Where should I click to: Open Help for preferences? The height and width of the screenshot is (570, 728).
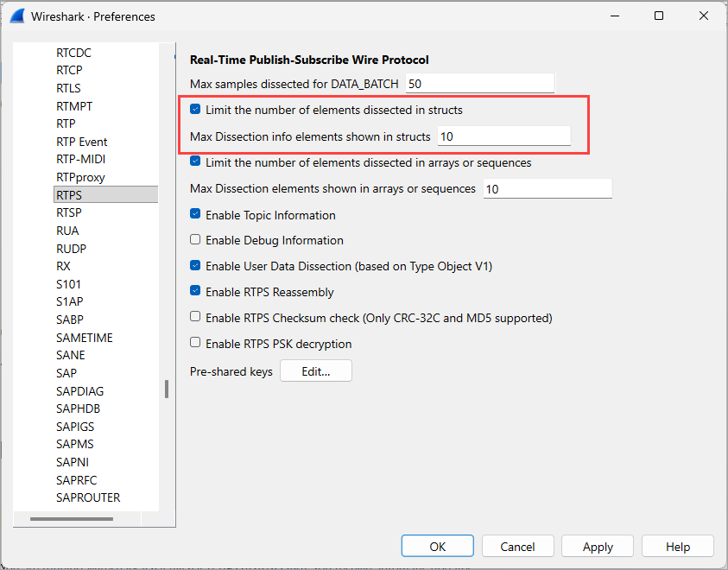(x=678, y=547)
